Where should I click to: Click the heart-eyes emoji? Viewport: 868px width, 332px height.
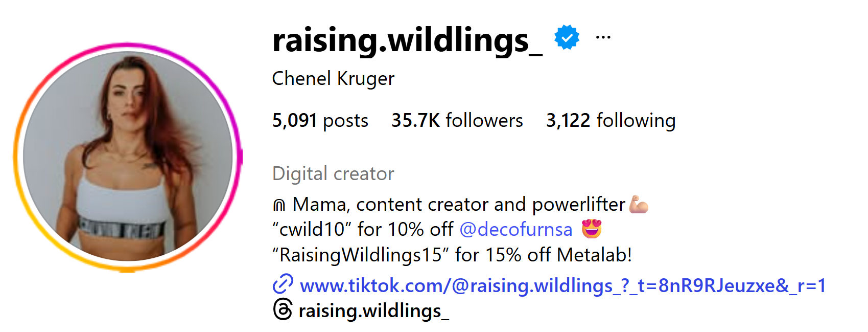[592, 229]
